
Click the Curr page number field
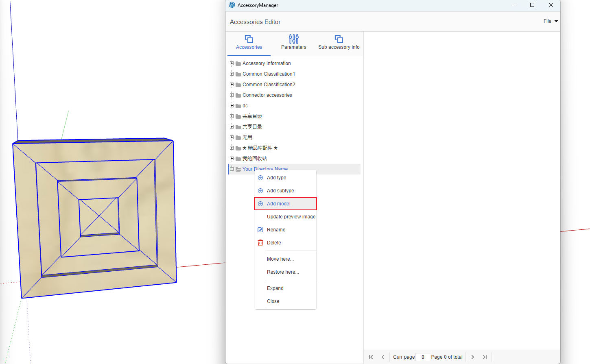point(423,357)
